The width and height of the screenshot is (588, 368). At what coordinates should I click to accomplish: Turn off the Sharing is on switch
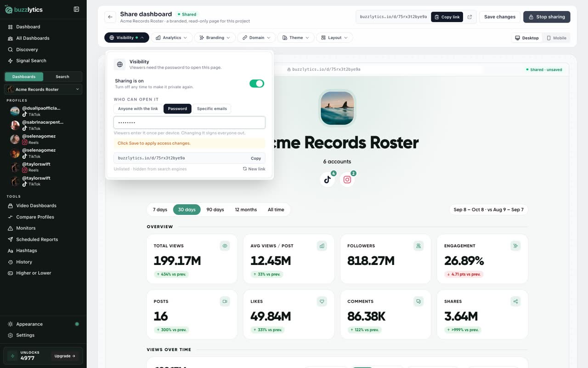pos(257,83)
